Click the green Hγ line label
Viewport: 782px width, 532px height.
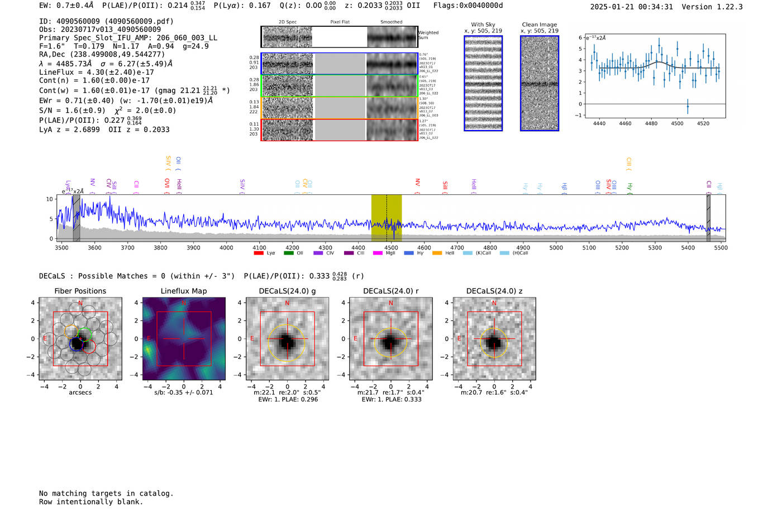pyautogui.click(x=630, y=188)
